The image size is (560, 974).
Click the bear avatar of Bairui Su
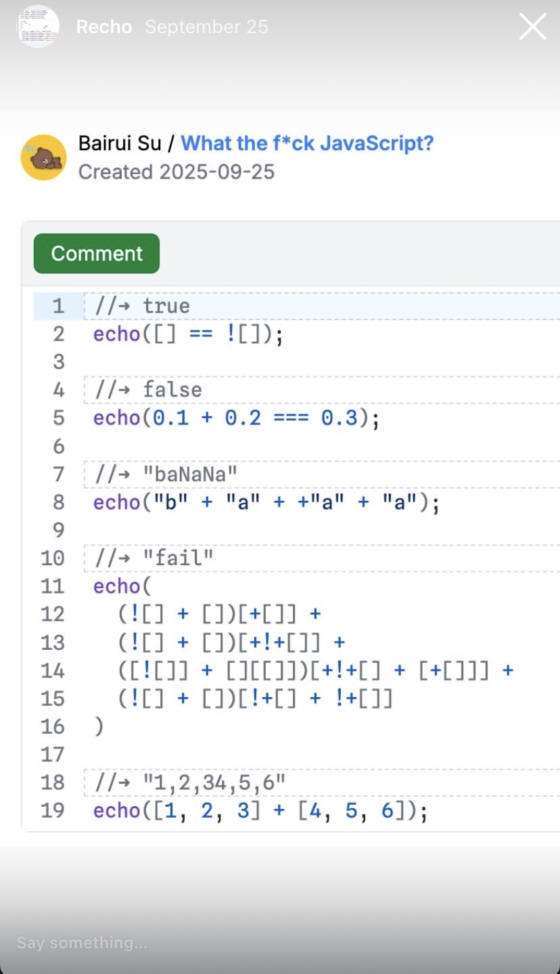point(43,157)
